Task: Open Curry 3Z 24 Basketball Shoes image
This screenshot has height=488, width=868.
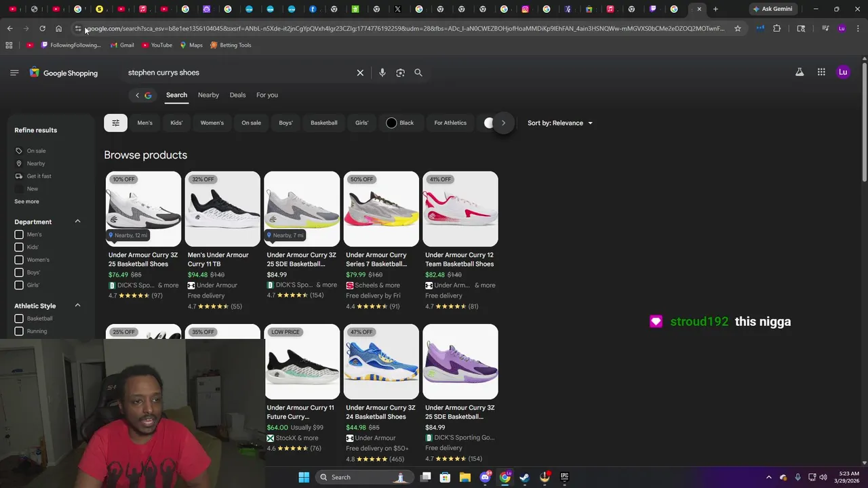Action: [381, 361]
